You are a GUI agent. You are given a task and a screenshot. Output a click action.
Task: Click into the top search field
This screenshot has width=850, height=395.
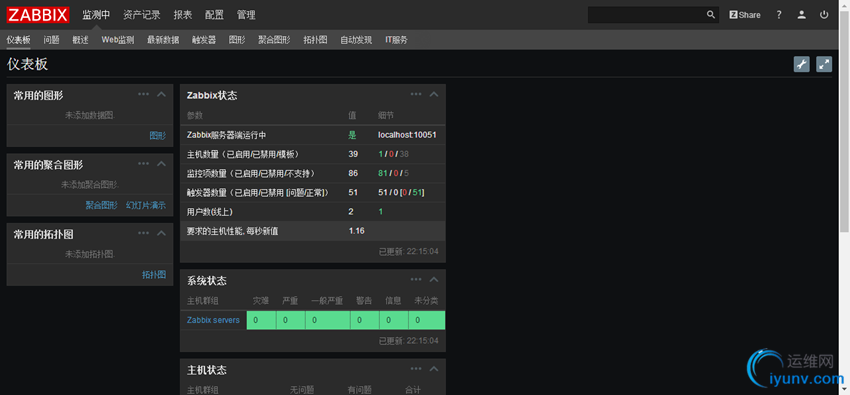pyautogui.click(x=646, y=15)
